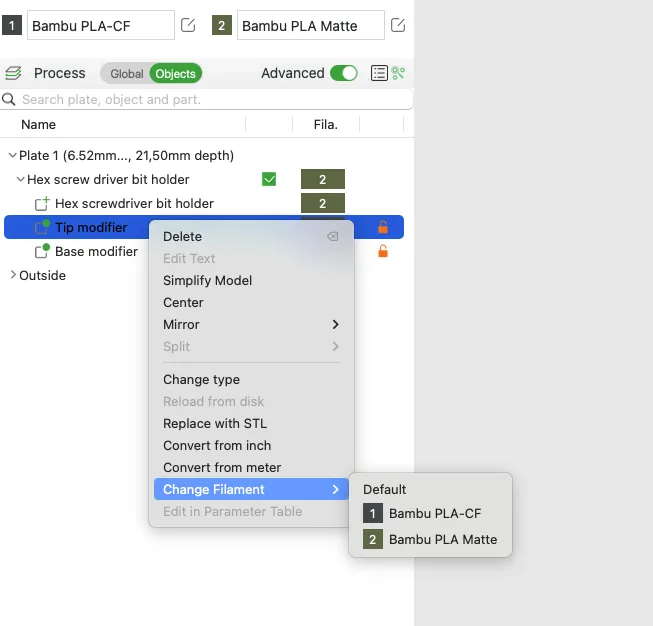This screenshot has width=653, height=626.
Task: Select Convert from meter
Action: coord(251,467)
